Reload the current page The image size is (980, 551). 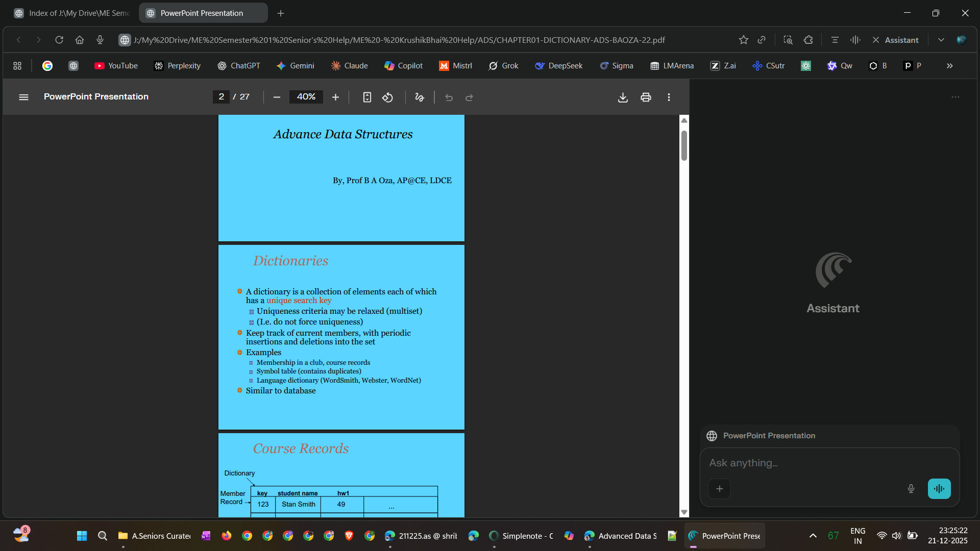(59, 40)
